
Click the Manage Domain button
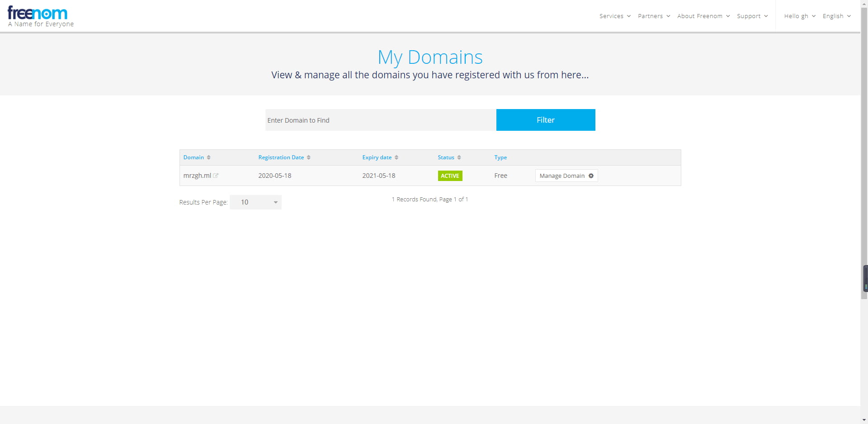pyautogui.click(x=562, y=176)
